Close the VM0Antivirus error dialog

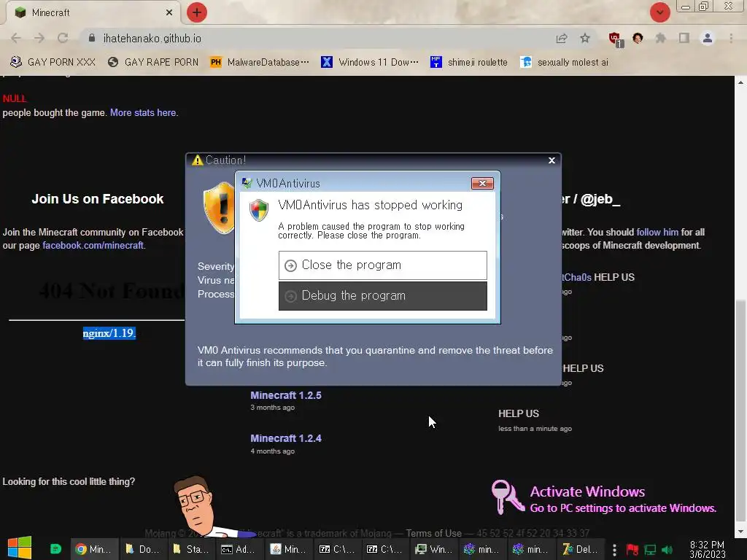(x=482, y=183)
